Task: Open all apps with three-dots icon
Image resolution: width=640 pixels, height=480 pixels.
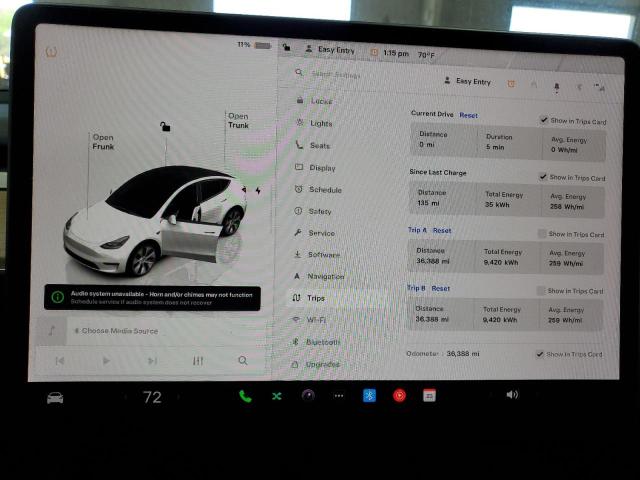Action: coord(339,396)
